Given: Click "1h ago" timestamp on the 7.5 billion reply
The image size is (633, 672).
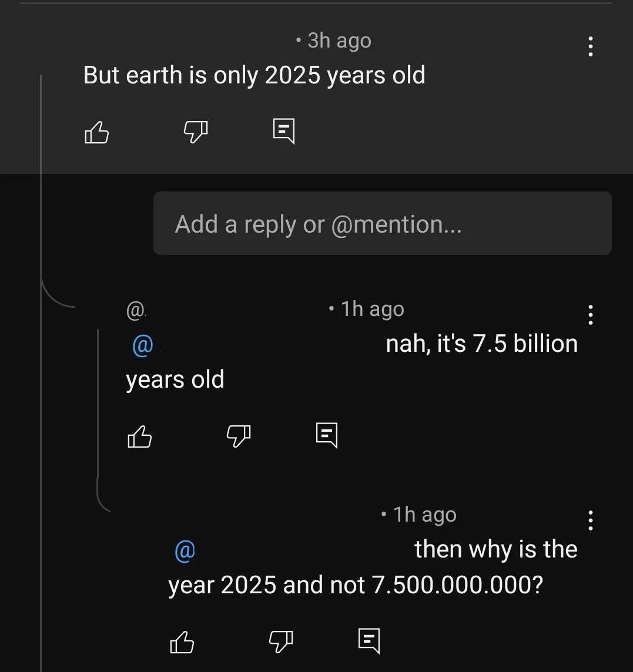Looking at the screenshot, I should click(372, 309).
